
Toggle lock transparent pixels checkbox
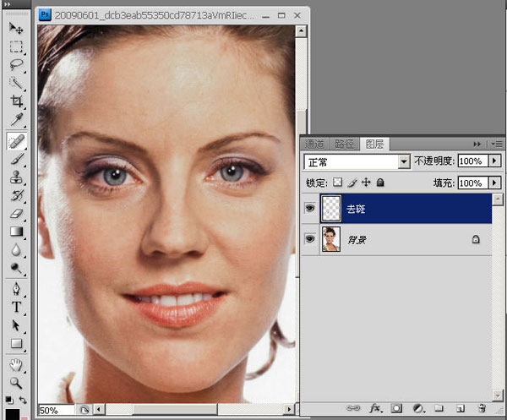click(337, 183)
